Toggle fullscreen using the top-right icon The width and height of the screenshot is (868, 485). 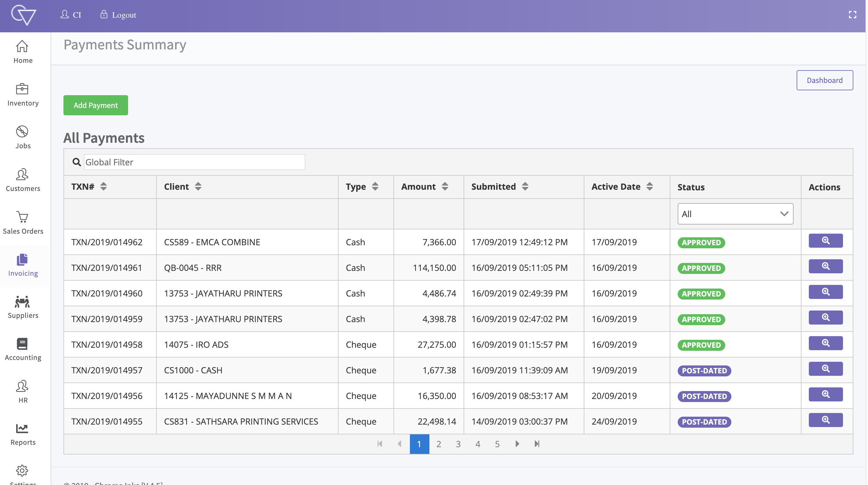853,15
